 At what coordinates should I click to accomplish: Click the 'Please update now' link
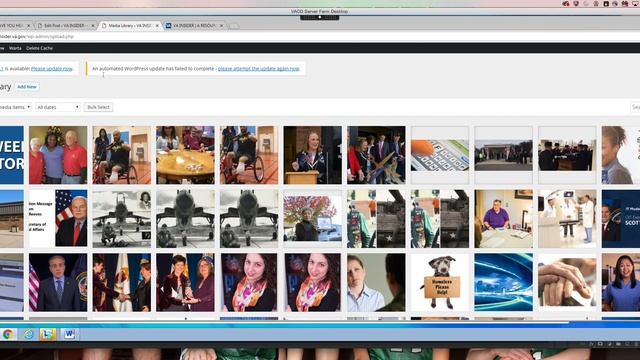(x=52, y=69)
